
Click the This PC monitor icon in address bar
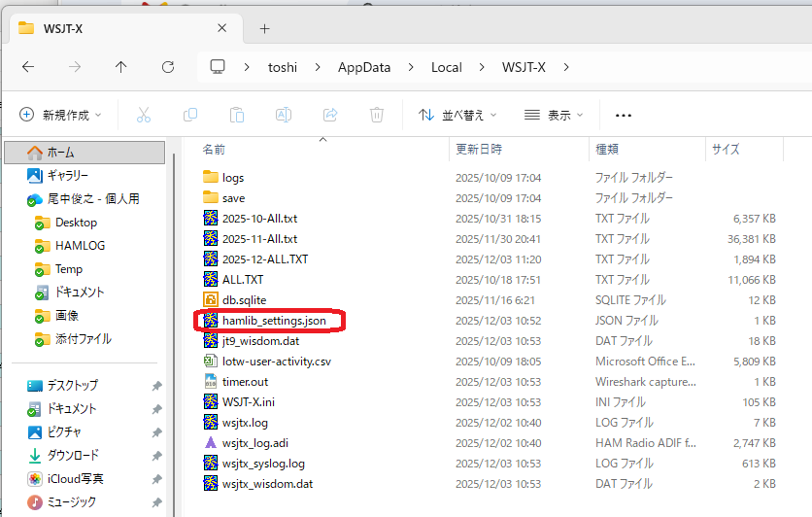click(218, 67)
